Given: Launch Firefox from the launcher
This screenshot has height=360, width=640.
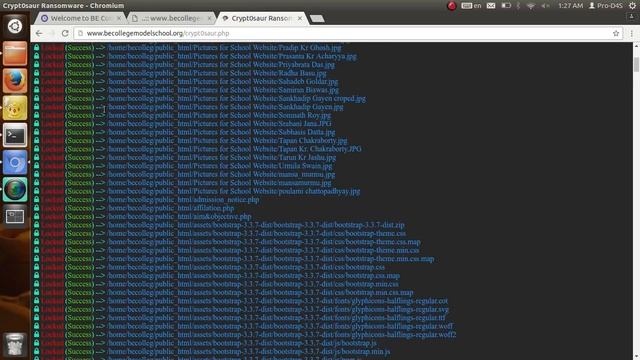Looking at the screenshot, I should click(15, 81).
